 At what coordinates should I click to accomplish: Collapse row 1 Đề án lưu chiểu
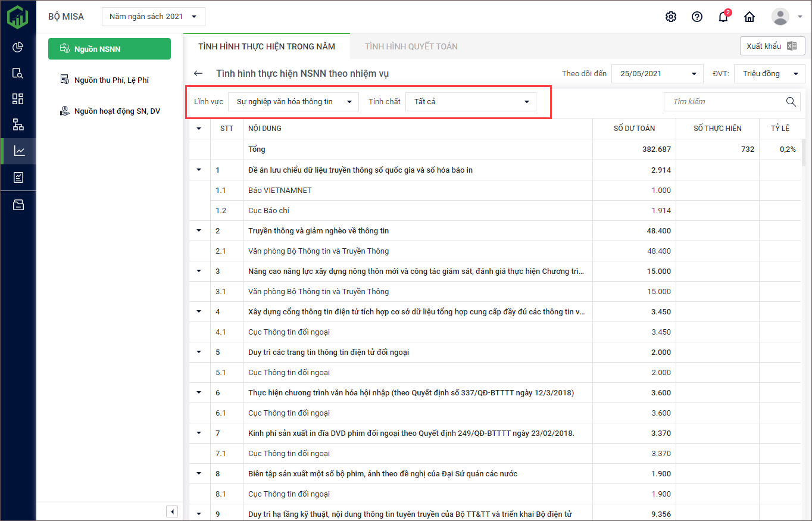(x=199, y=170)
